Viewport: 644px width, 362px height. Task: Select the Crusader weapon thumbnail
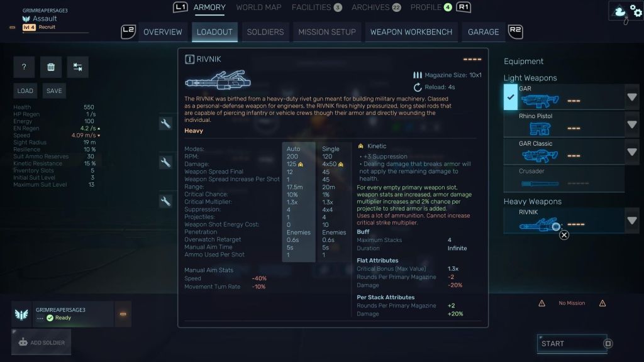540,183
